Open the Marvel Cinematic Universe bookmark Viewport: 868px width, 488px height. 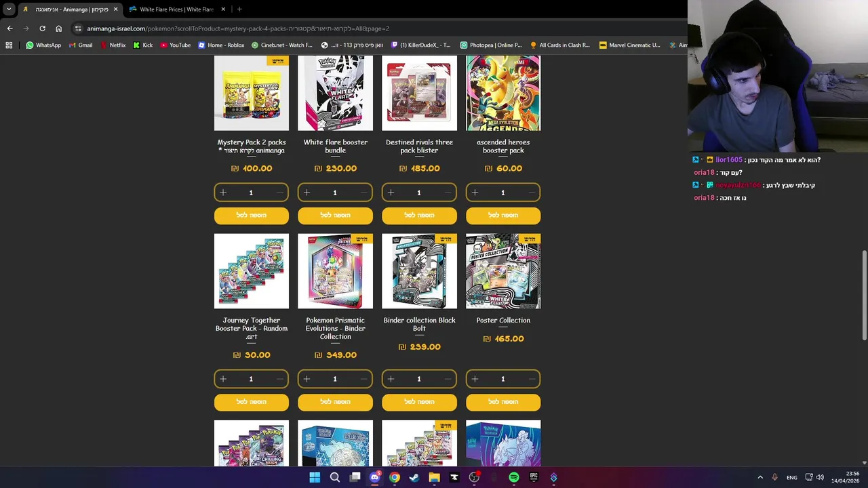click(629, 45)
